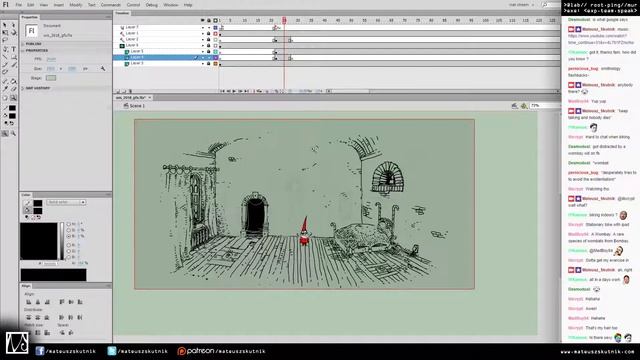The height and width of the screenshot is (360, 640).
Task: Open the color type dropdown in Color panel
Action: [66, 202]
